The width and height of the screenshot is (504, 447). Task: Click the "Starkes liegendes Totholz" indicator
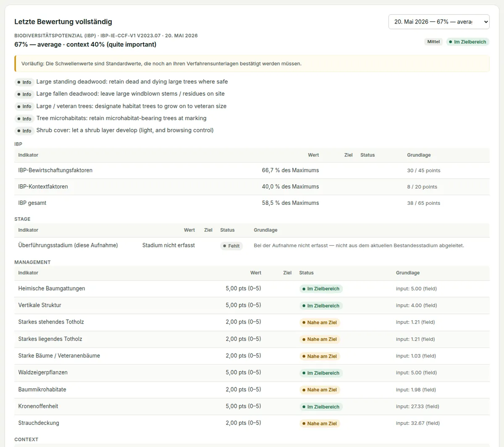pyautogui.click(x=50, y=339)
